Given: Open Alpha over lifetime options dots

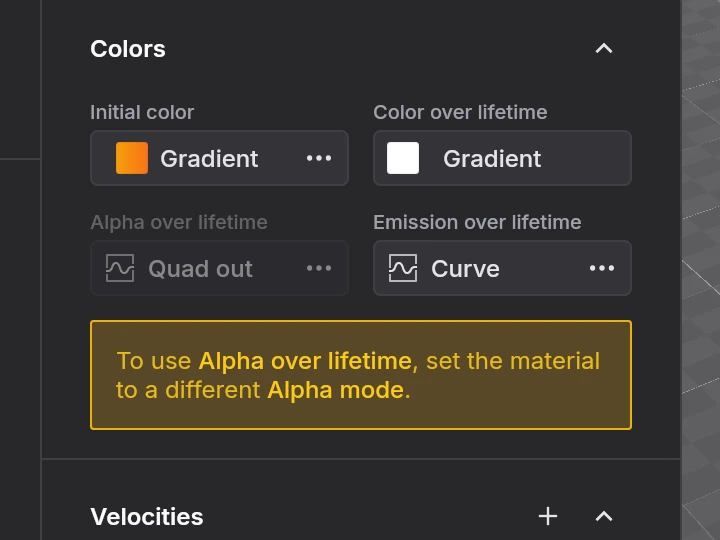Looking at the screenshot, I should pyautogui.click(x=319, y=268).
